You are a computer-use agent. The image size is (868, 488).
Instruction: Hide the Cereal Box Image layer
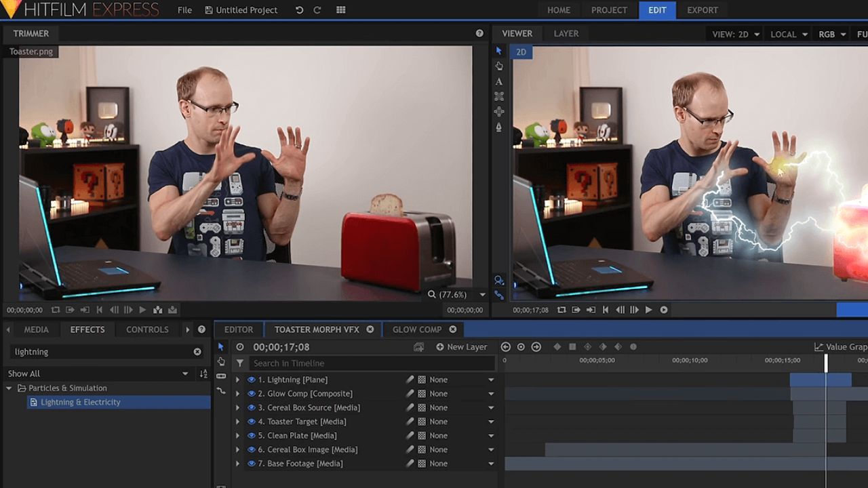coord(252,449)
